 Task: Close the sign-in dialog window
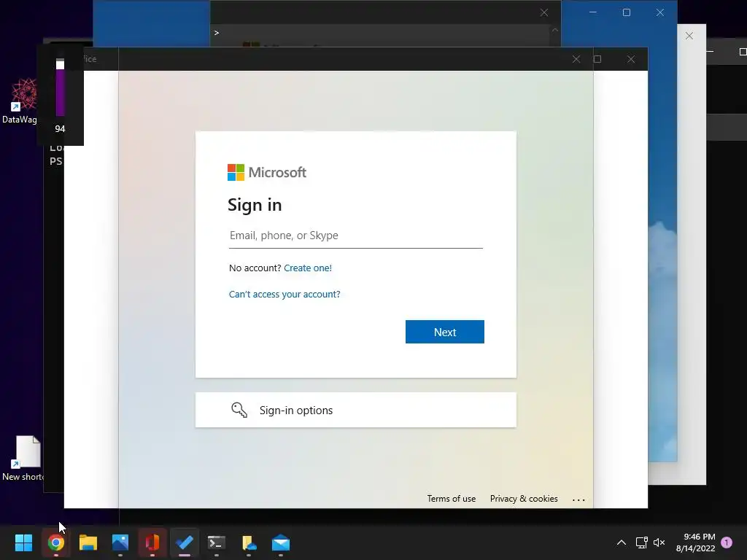point(576,59)
